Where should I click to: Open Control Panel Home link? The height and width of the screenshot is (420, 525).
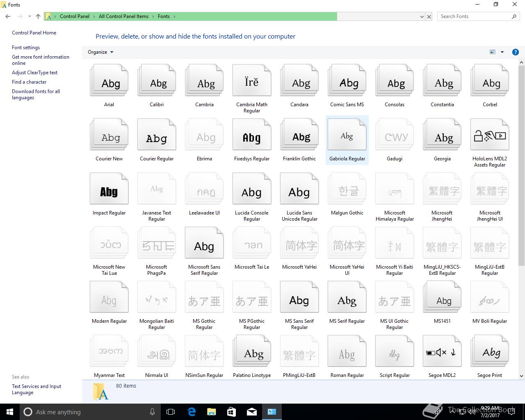pos(34,33)
